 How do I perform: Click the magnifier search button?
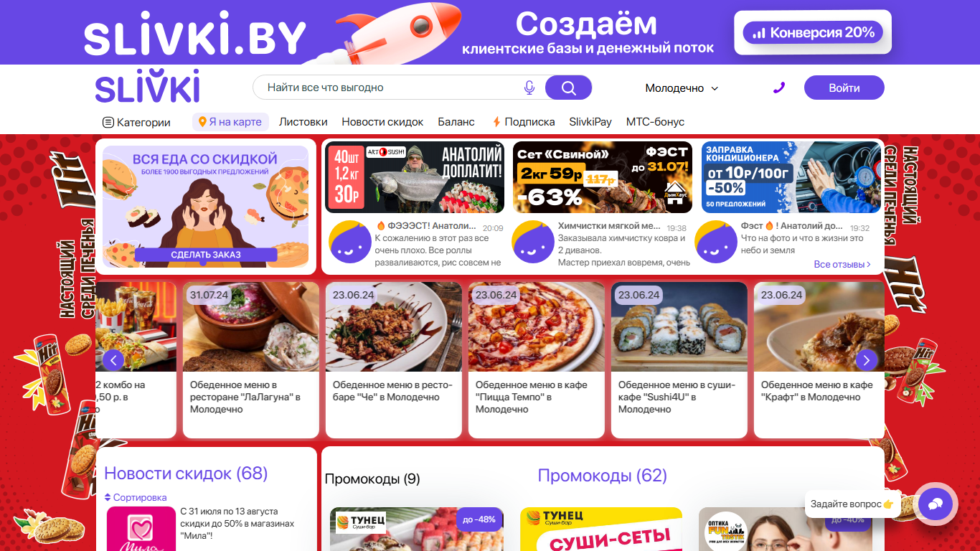tap(568, 88)
